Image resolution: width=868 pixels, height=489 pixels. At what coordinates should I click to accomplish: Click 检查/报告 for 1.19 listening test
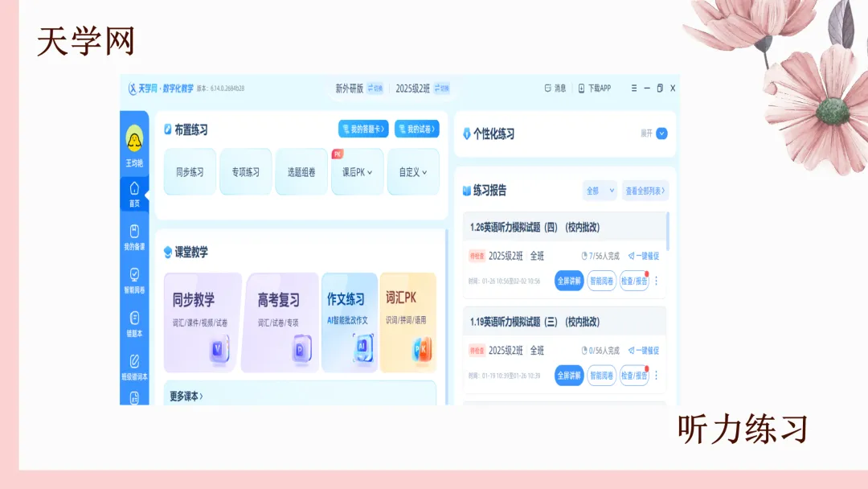pos(634,376)
